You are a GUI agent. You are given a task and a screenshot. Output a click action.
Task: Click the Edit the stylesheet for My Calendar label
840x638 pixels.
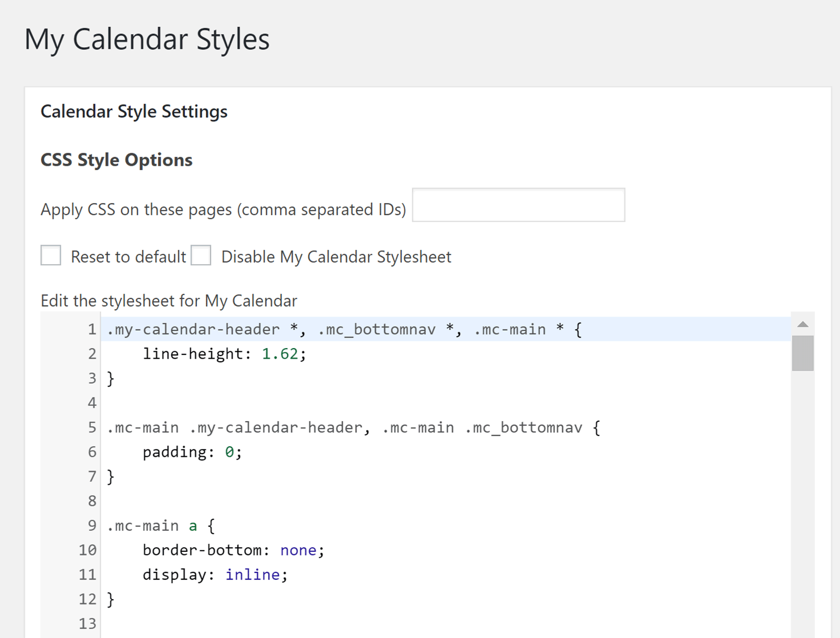pos(169,301)
